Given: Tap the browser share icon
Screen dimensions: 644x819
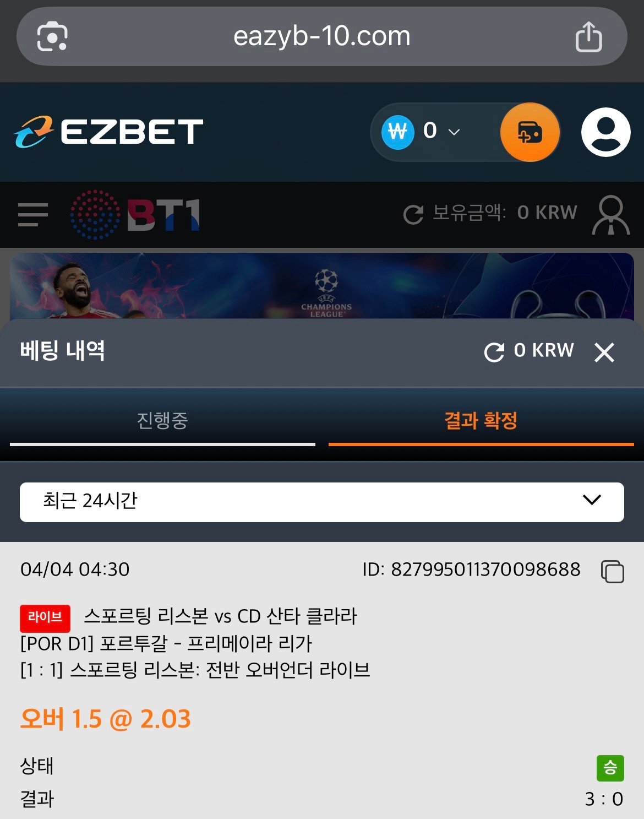Looking at the screenshot, I should coord(588,36).
